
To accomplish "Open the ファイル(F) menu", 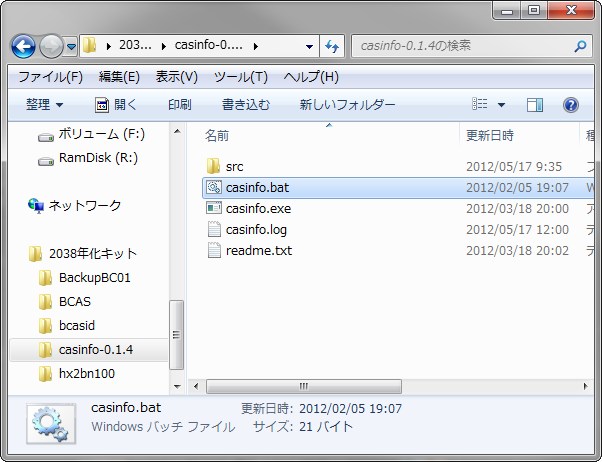I will point(50,77).
